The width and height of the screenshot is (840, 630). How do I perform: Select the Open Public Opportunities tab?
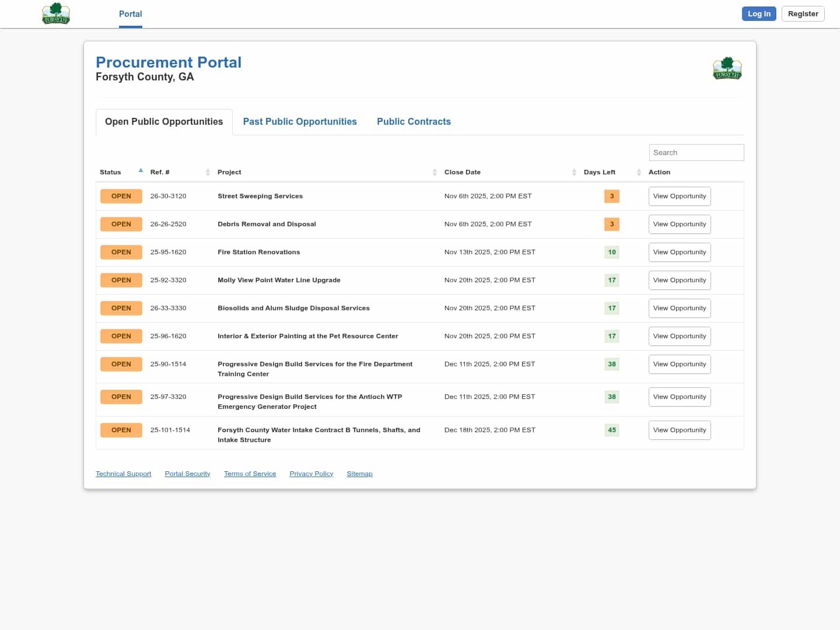(164, 121)
